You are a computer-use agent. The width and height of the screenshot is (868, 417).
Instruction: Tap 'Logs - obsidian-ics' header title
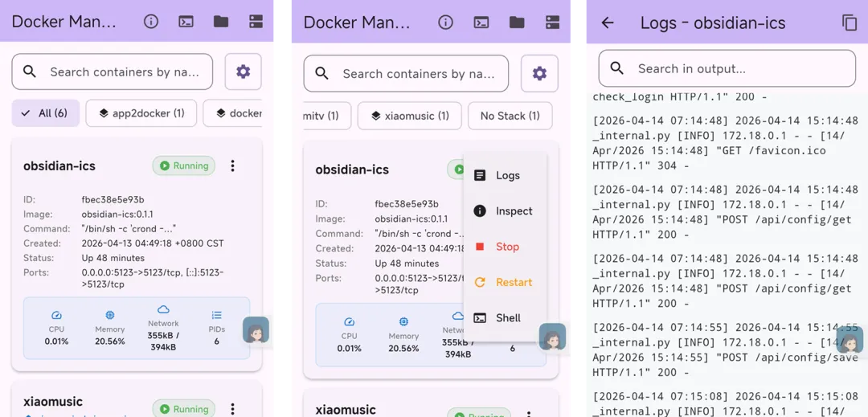click(x=713, y=22)
